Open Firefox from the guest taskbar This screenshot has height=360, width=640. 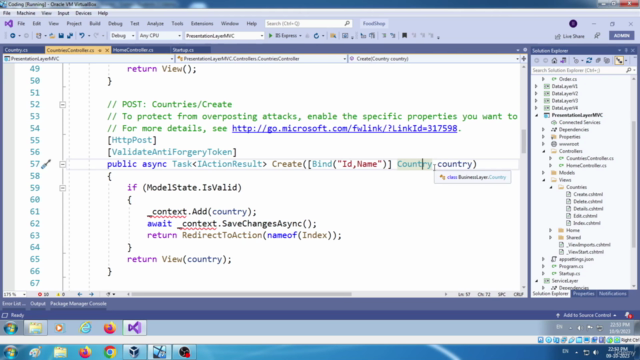click(x=110, y=328)
